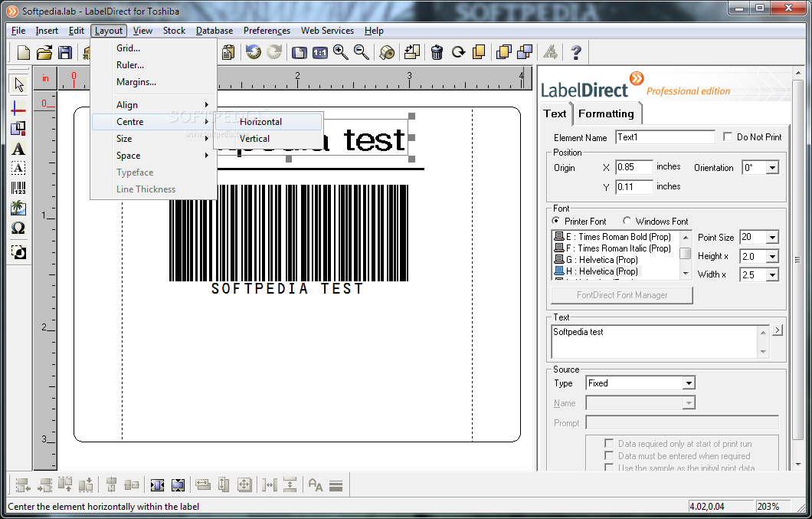Open Ruler... from Layout menu
Viewport: 812px width, 519px height.
pyautogui.click(x=154, y=65)
